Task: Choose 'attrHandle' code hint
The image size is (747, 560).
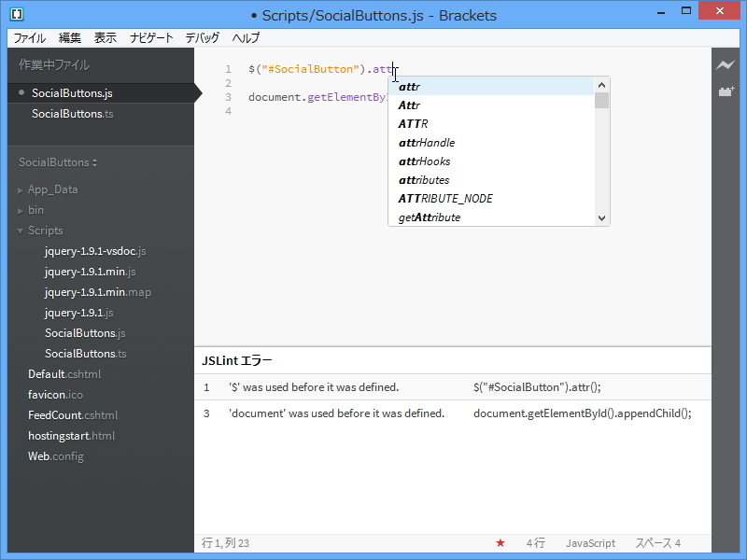Action: click(492, 143)
